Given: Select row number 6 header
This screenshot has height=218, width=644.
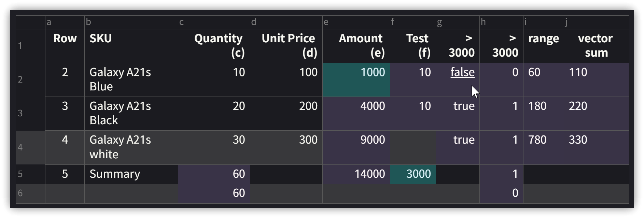Looking at the screenshot, I should (x=30, y=194).
